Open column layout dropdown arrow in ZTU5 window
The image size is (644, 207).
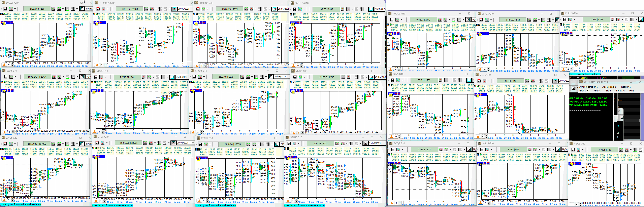(x=169, y=143)
